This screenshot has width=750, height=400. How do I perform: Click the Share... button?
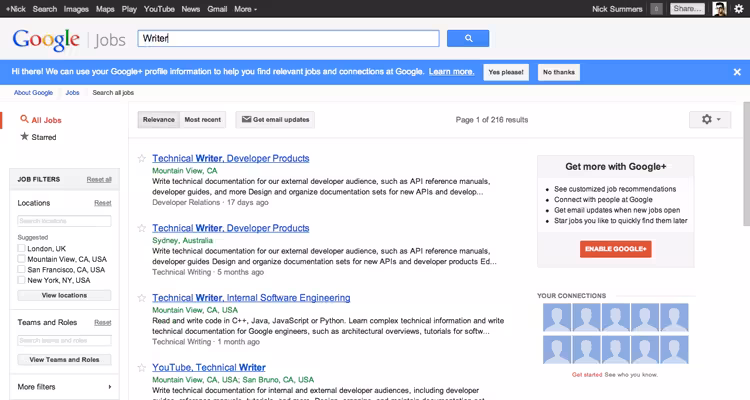coord(687,9)
